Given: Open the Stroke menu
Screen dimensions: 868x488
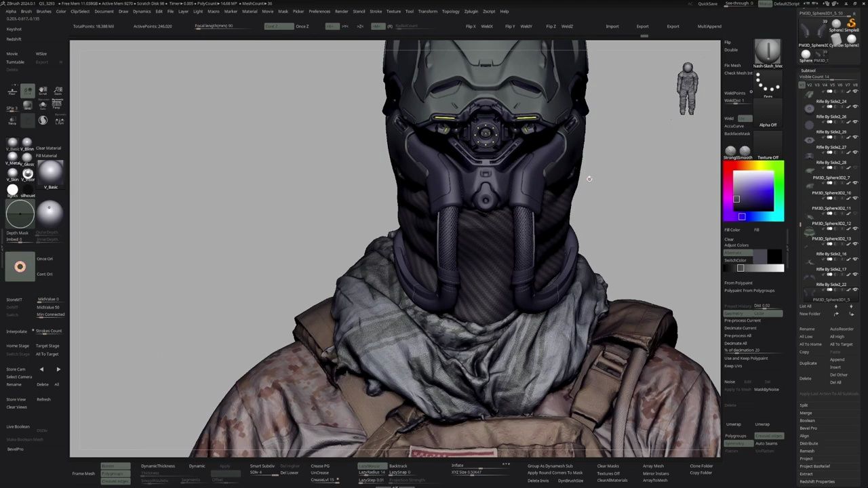Looking at the screenshot, I should click(x=376, y=12).
